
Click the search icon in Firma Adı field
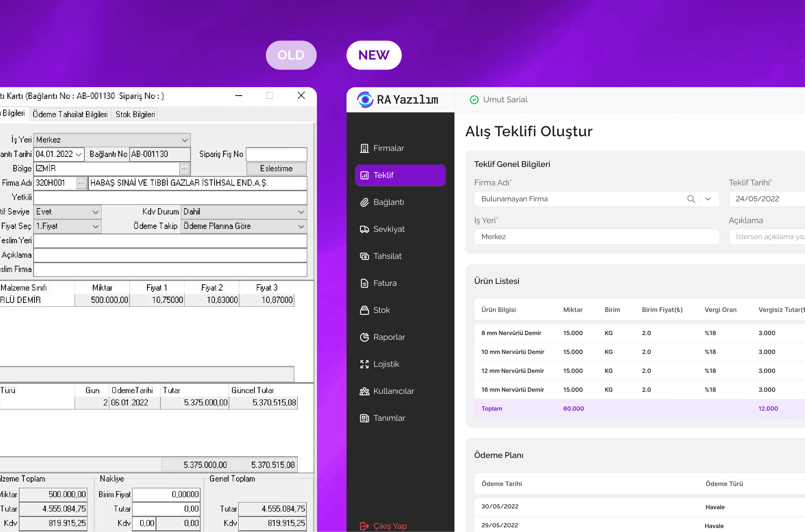pos(691,199)
